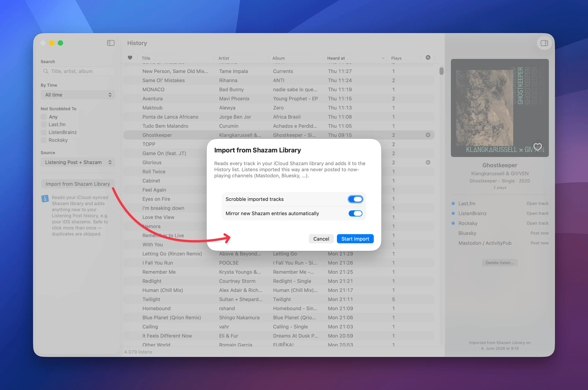Click the Shazam icon in Ghostkeeper row

tap(428, 135)
